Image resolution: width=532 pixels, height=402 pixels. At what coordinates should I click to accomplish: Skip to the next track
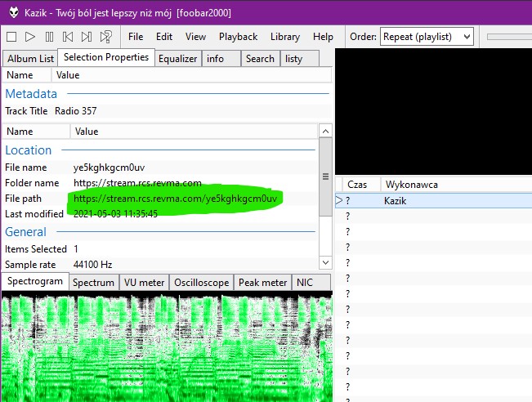pyautogui.click(x=87, y=37)
